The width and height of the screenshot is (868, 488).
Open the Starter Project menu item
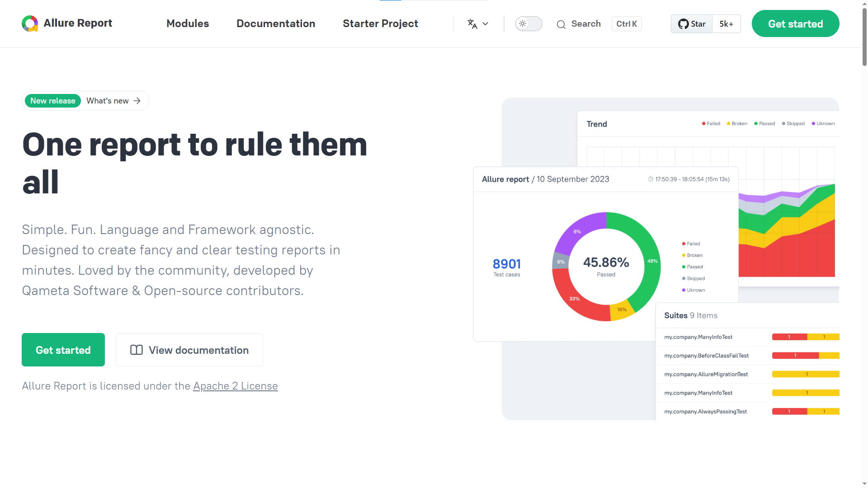tap(380, 23)
